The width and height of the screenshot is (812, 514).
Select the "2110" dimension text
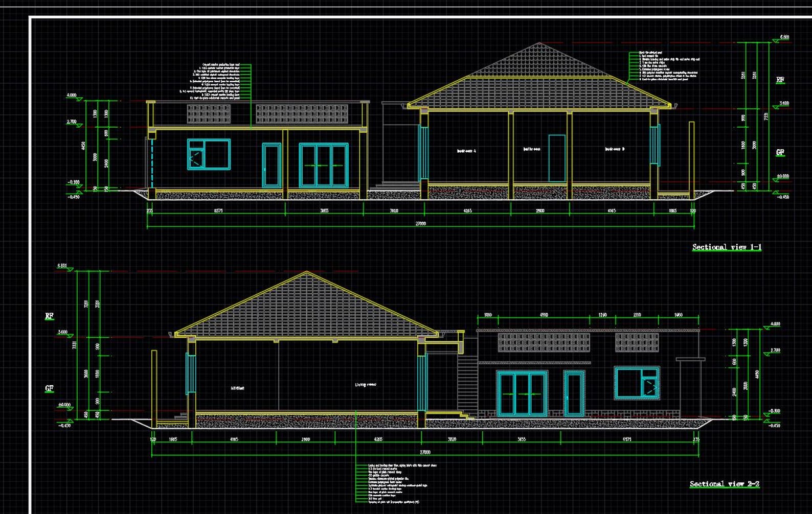(x=637, y=315)
